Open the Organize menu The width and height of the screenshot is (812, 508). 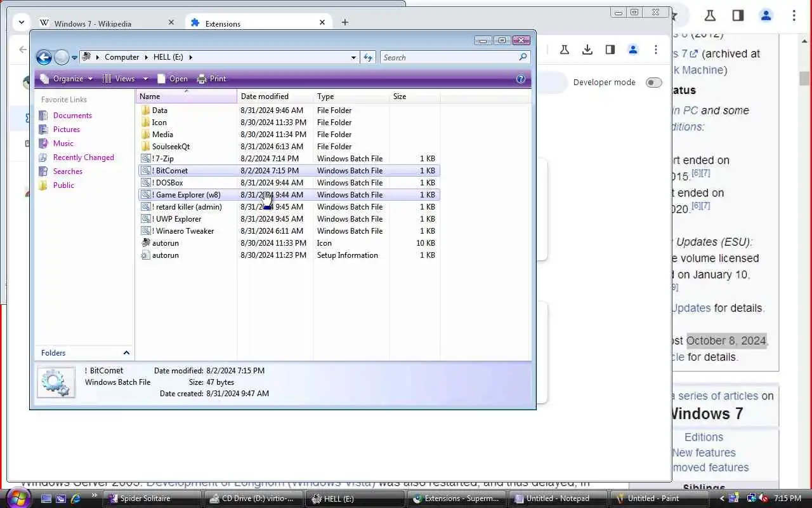(67, 79)
